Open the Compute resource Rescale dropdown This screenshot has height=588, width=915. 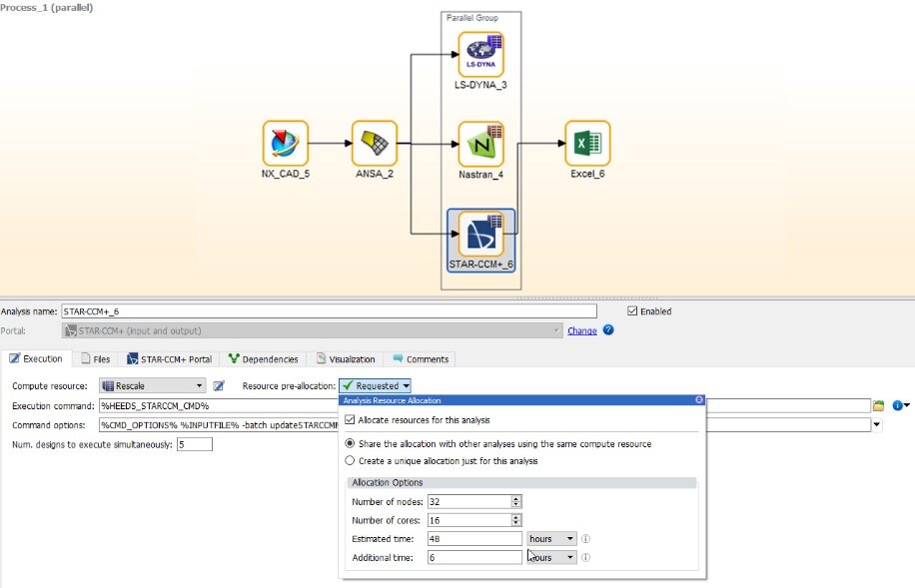[x=152, y=385]
